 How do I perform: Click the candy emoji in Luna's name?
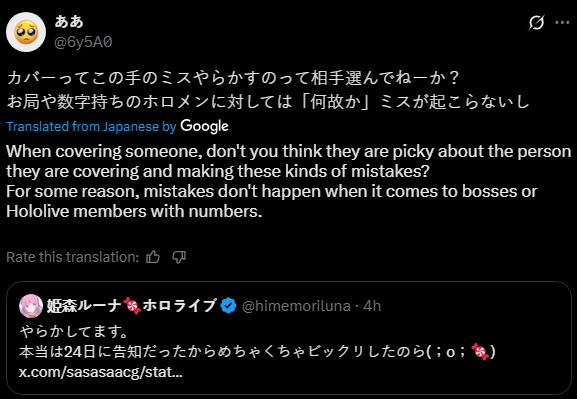click(132, 306)
